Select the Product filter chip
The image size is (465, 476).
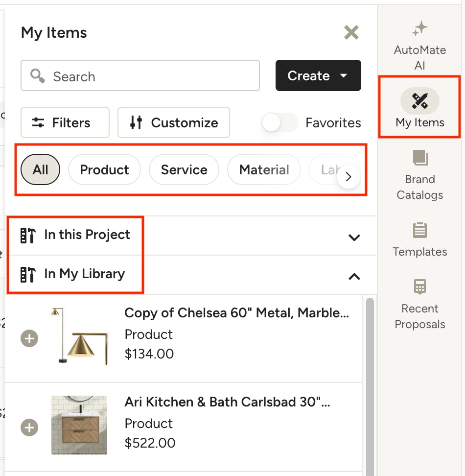click(104, 170)
